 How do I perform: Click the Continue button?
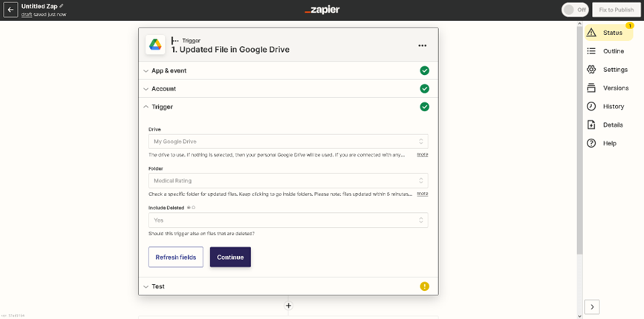tap(230, 257)
